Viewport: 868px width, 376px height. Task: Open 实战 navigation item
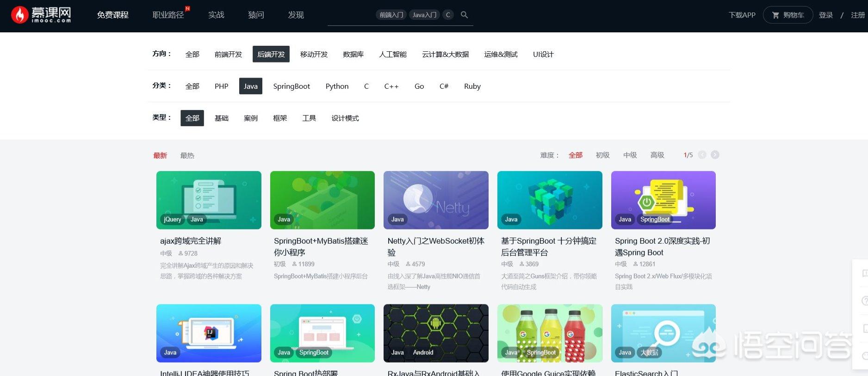click(216, 15)
